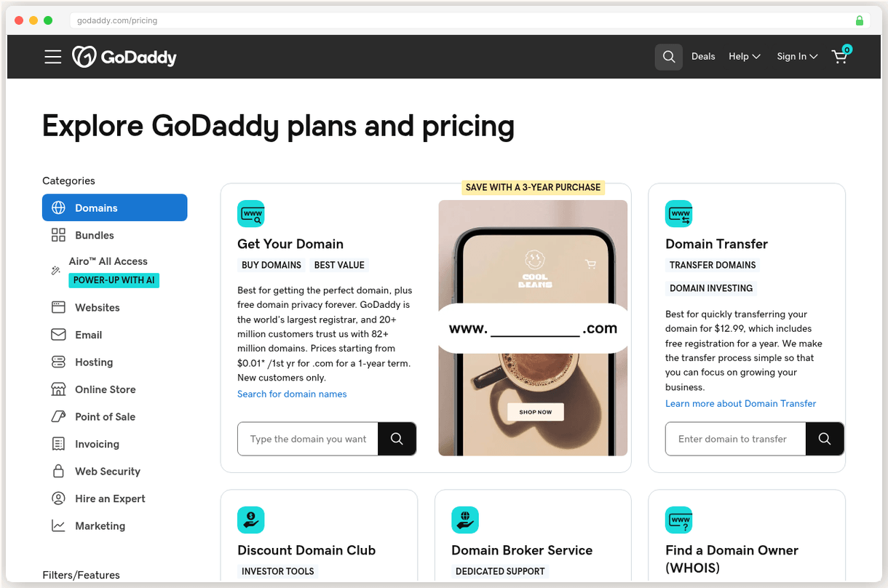
Task: Open the hamburger navigation menu
Action: coord(52,56)
